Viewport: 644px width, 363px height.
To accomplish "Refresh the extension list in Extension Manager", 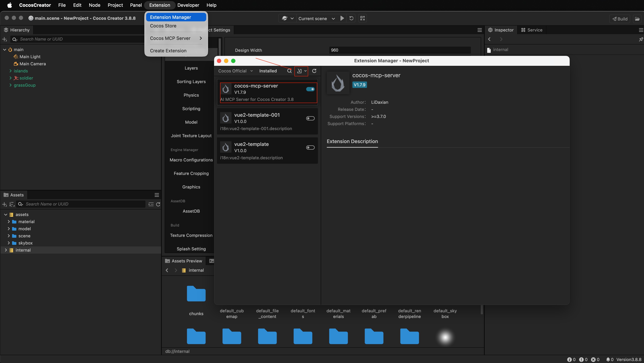I will pyautogui.click(x=314, y=71).
